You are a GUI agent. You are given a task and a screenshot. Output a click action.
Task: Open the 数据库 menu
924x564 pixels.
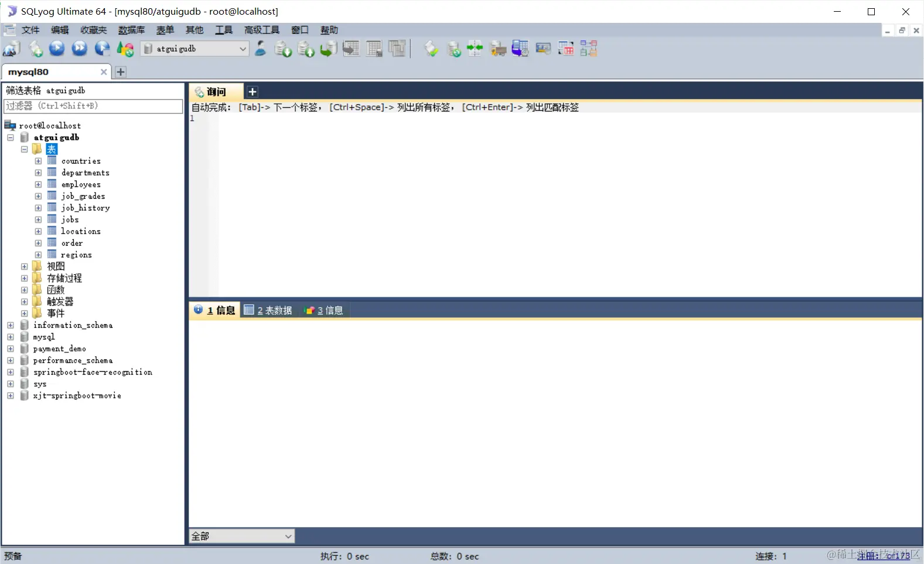[131, 30]
